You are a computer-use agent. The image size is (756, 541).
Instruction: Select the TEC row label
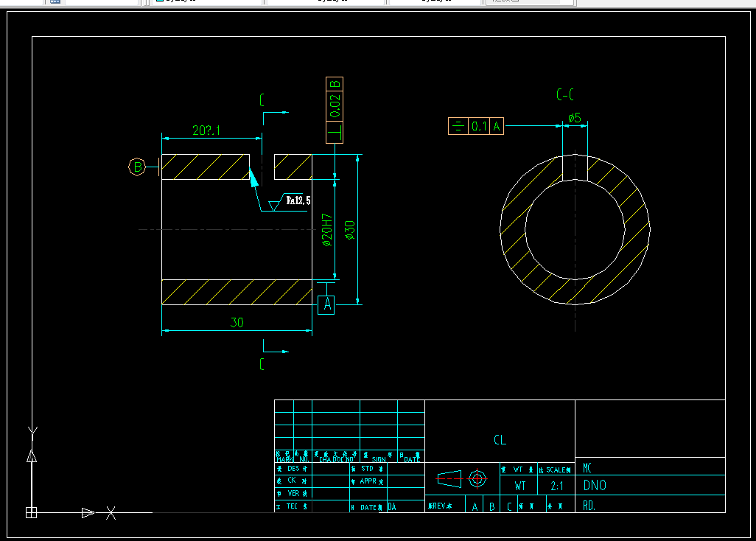(292, 506)
